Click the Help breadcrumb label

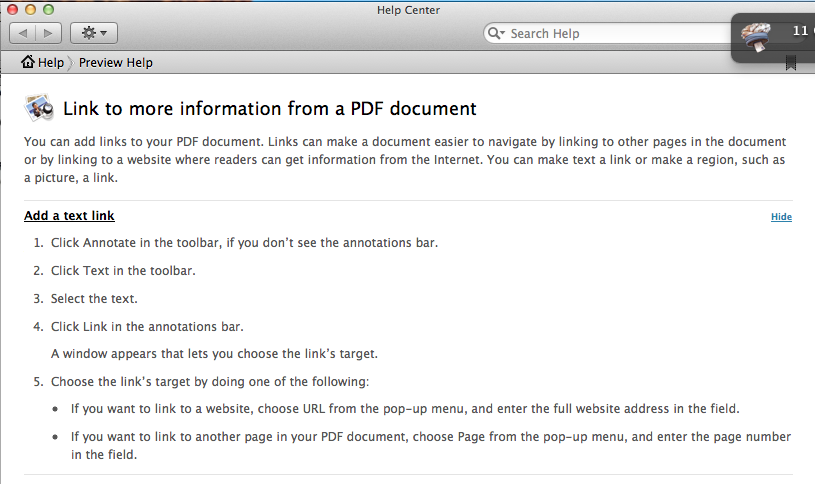[x=51, y=62]
